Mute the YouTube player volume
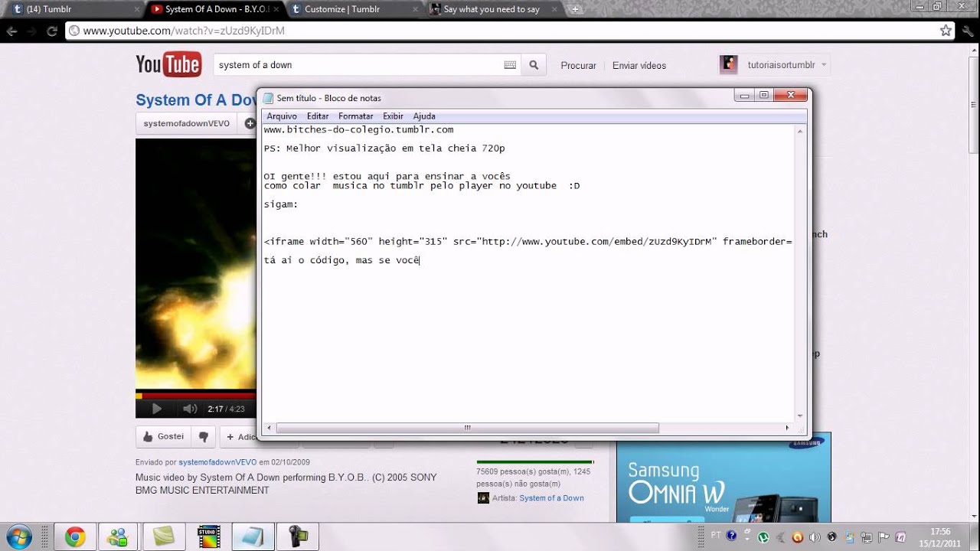Image resolution: width=980 pixels, height=551 pixels. (x=190, y=409)
